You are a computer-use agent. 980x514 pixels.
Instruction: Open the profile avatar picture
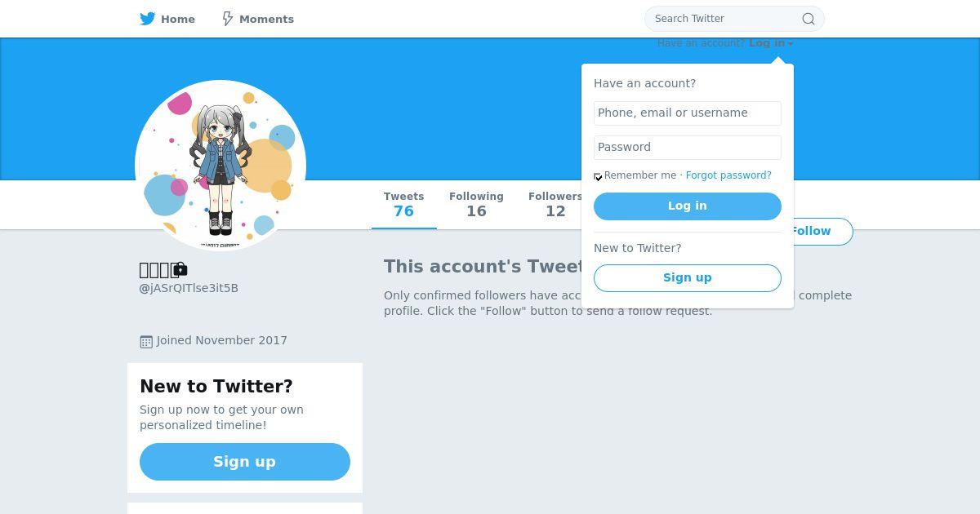(x=220, y=166)
